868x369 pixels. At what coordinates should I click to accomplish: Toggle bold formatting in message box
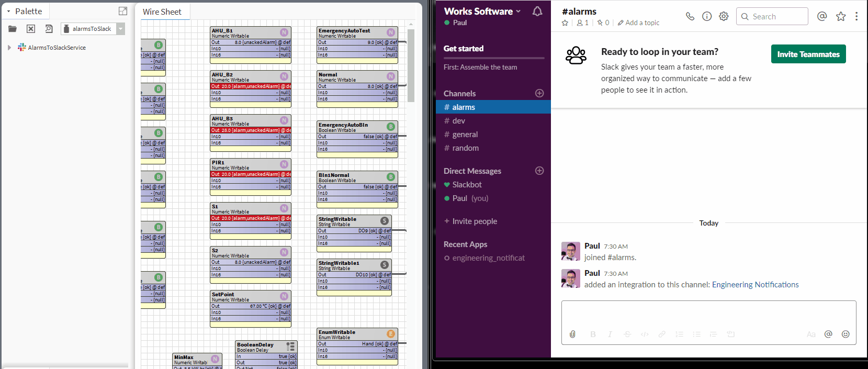click(x=593, y=334)
